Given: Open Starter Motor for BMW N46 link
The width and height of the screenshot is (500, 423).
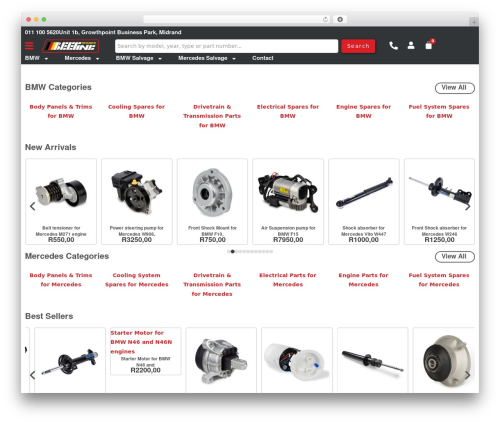Looking at the screenshot, I should pyautogui.click(x=141, y=342).
